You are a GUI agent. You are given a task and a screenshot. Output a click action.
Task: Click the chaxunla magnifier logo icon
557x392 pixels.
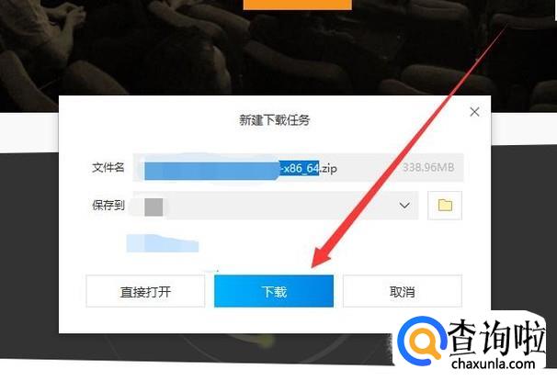421,341
